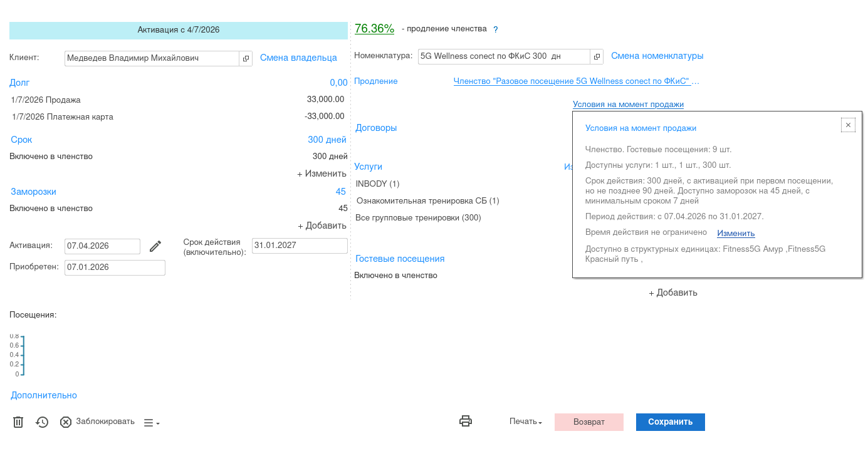This screenshot has width=868, height=461.
Task: Click the printer icon
Action: pyautogui.click(x=466, y=422)
